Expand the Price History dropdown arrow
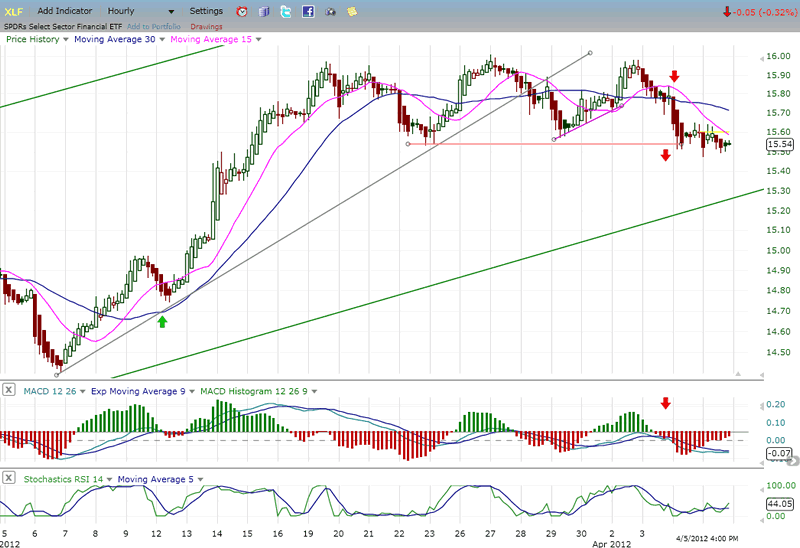800x548 pixels. coord(66,39)
